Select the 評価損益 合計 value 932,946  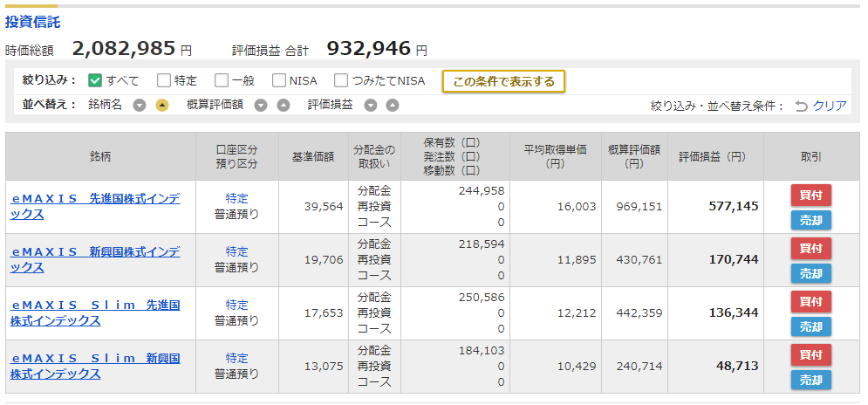369,49
